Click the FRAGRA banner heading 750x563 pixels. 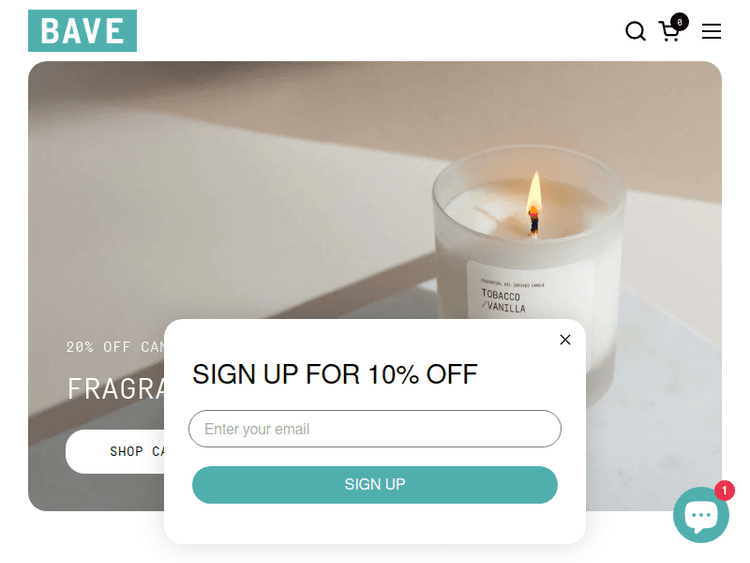(116, 388)
